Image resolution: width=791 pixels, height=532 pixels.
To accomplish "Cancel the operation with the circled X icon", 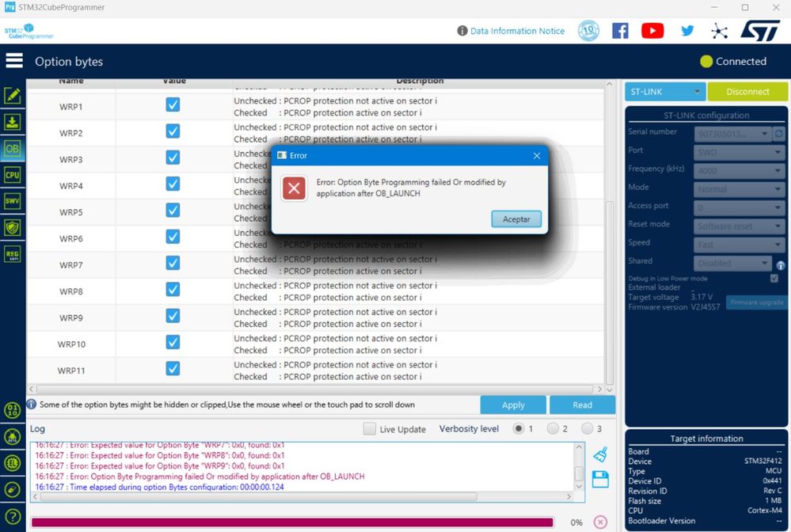I will pos(600,522).
